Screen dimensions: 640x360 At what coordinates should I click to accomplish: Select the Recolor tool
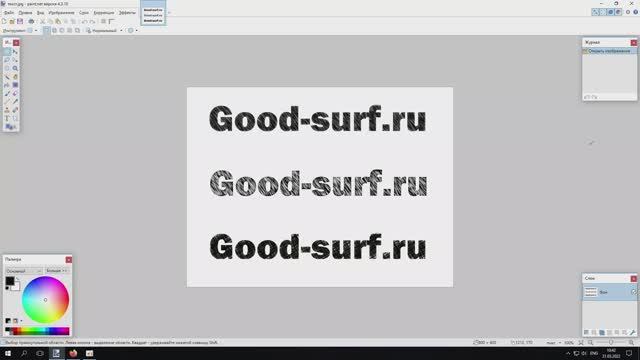[x=15, y=110]
